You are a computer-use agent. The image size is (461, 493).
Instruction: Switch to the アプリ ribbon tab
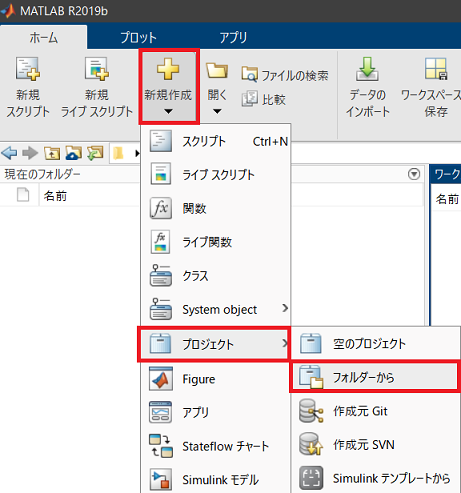(233, 37)
